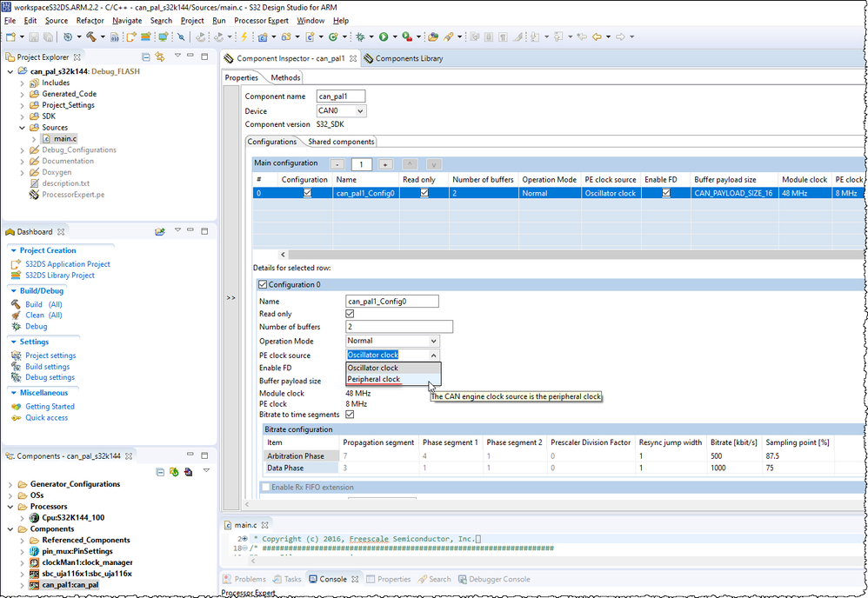Click the build hammer icon in toolbar
Screen dimensions: 868x598
[90, 37]
